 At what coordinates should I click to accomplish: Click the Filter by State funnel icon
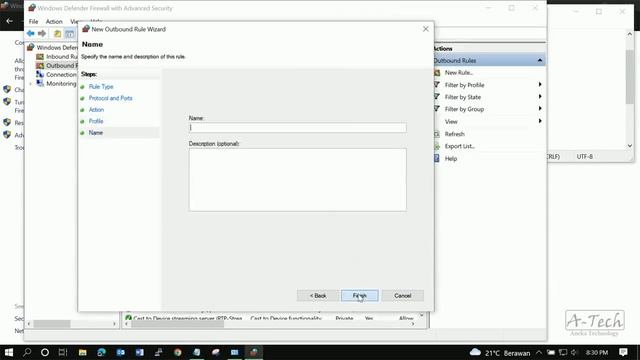[x=437, y=97]
